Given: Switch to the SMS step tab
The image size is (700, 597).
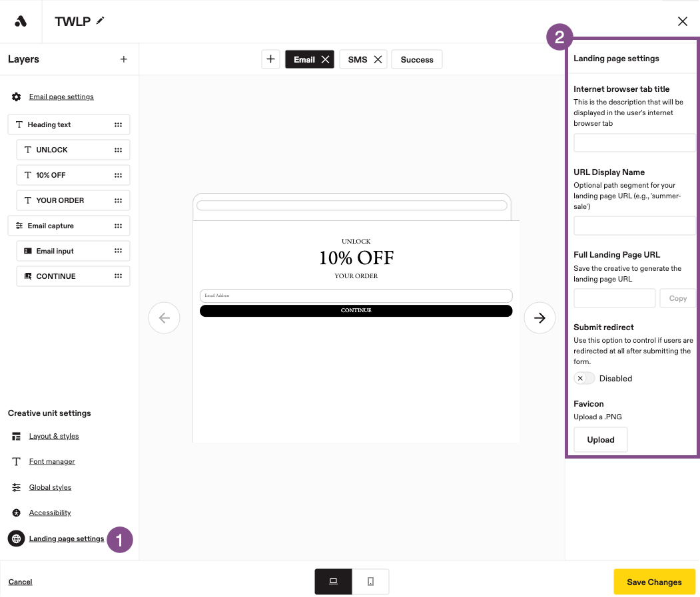Looking at the screenshot, I should (358, 59).
